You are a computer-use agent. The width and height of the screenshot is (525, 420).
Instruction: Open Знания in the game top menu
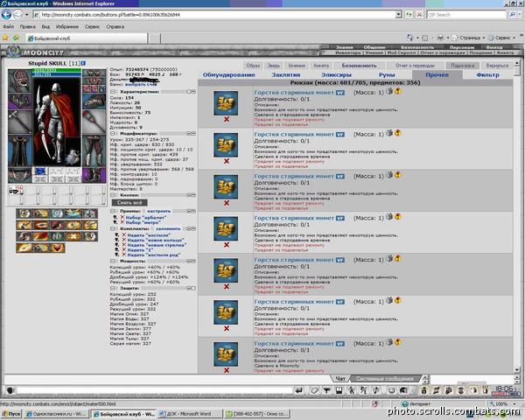(x=345, y=47)
